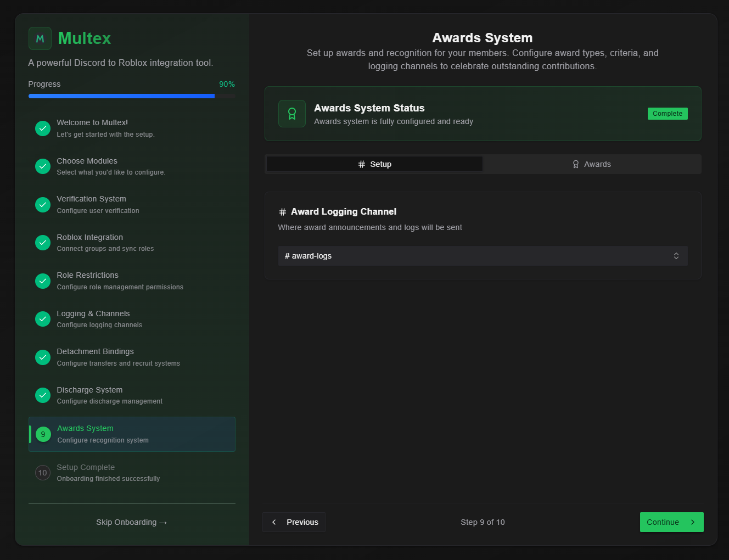The width and height of the screenshot is (729, 560).
Task: Open the Verification System step
Action: (132, 204)
